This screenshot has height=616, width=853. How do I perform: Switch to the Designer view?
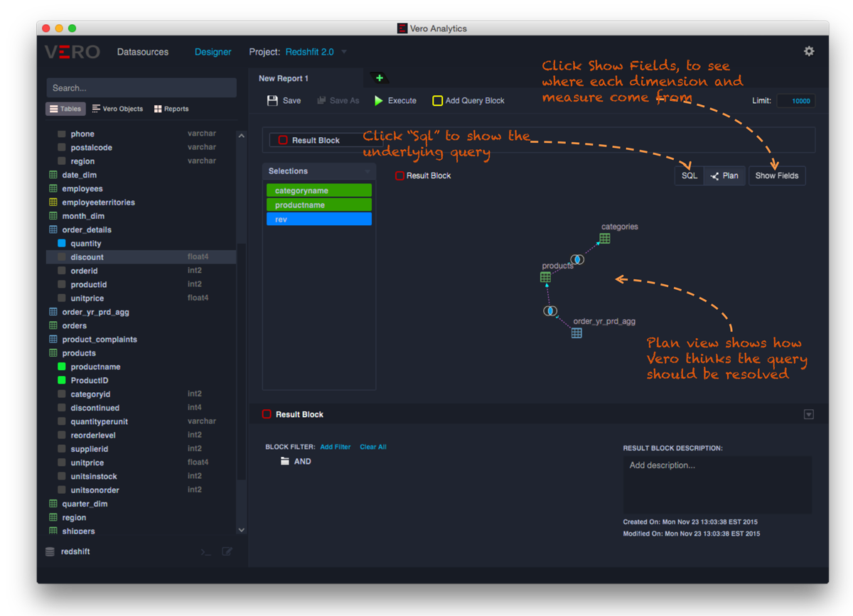point(213,51)
